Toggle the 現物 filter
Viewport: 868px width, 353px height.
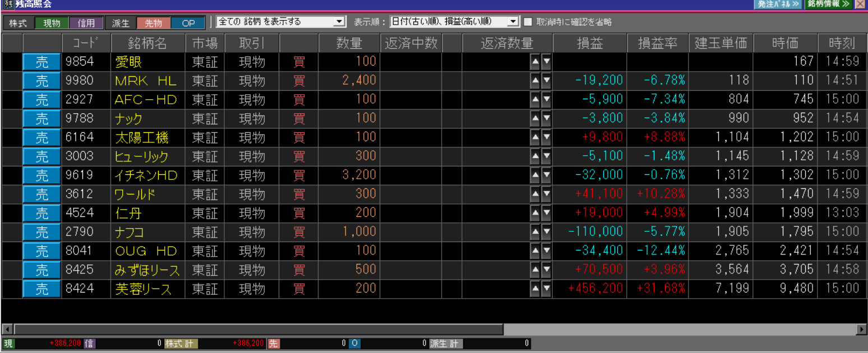pyautogui.click(x=52, y=23)
